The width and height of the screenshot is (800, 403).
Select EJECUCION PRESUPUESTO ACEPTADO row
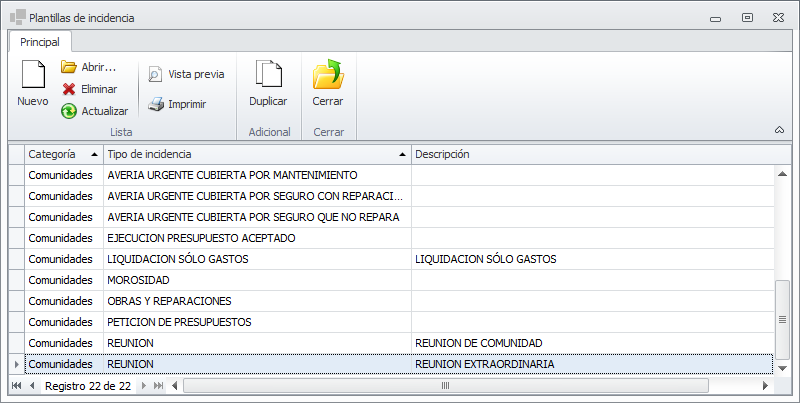[399, 238]
